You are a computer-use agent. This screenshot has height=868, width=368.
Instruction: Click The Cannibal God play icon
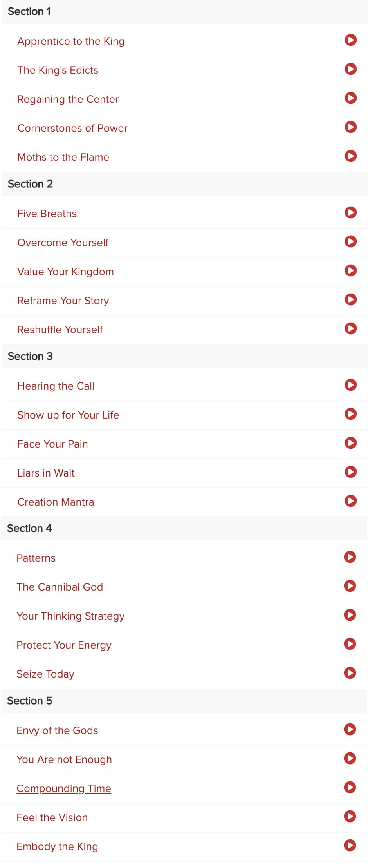coord(350,586)
